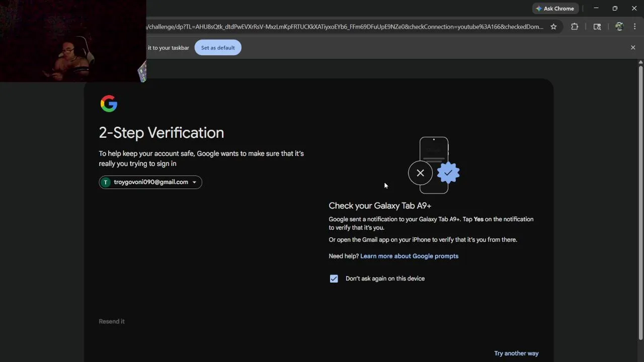
Task: Uncheck Don't ask again on this device
Action: point(334,279)
